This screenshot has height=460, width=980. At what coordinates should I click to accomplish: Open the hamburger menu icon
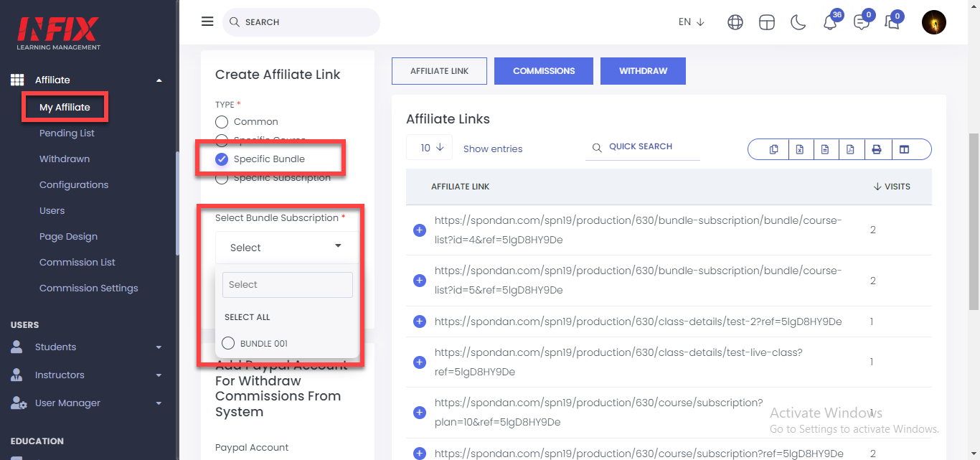click(207, 22)
